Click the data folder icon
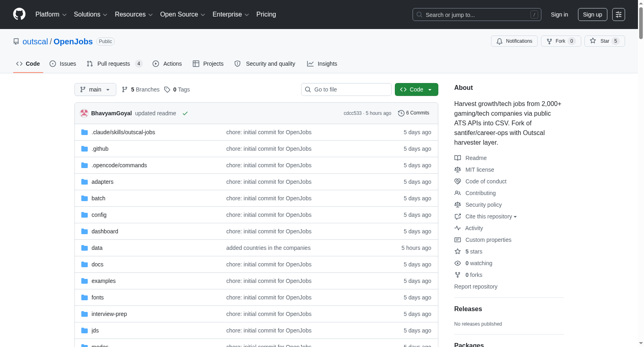 click(85, 248)
